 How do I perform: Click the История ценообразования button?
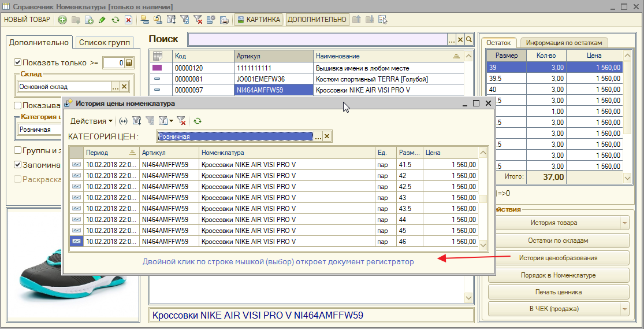pos(558,258)
